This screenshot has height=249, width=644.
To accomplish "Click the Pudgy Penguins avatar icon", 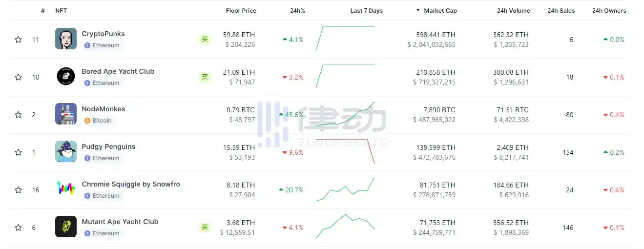I will coord(66,152).
